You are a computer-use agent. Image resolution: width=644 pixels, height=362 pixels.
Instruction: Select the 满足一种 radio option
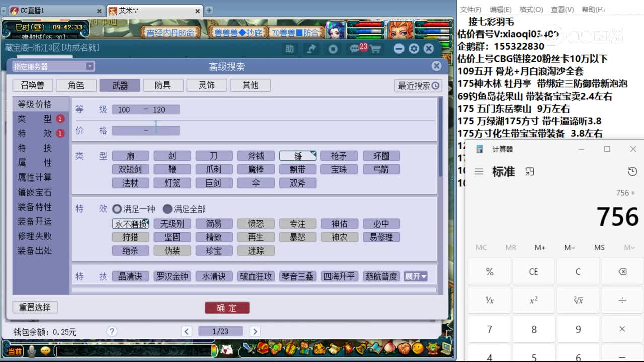116,209
